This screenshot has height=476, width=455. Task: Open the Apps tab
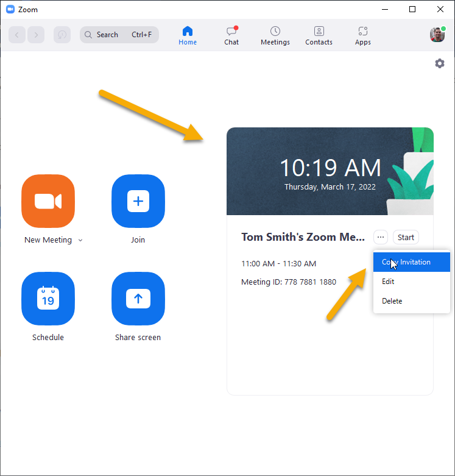pos(363,36)
